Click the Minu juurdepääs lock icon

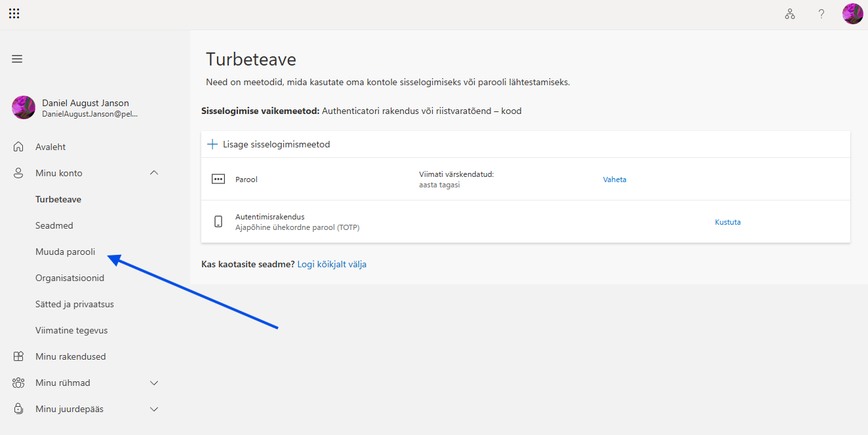(x=18, y=409)
